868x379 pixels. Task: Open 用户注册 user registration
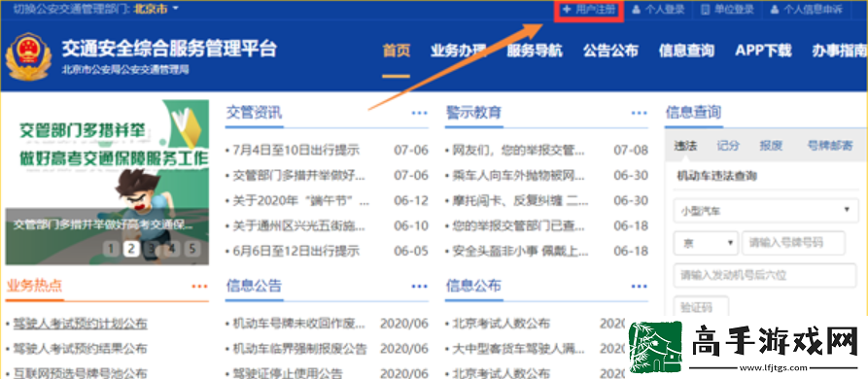(589, 10)
